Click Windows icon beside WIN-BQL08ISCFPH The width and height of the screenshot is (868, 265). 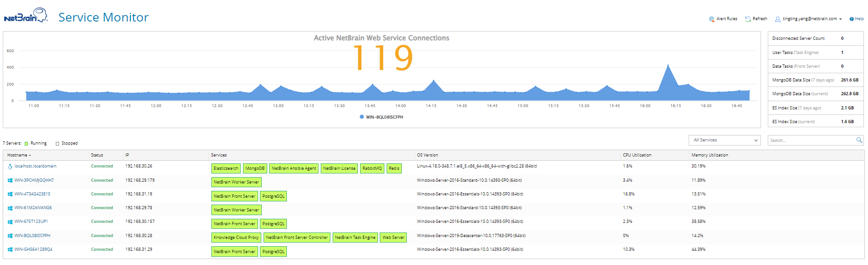(10, 236)
